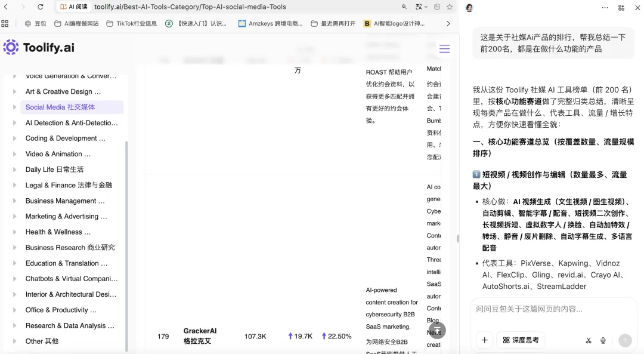This screenshot has width=644, height=354.
Task: Open the reader view icon
Action: [x=437, y=7]
